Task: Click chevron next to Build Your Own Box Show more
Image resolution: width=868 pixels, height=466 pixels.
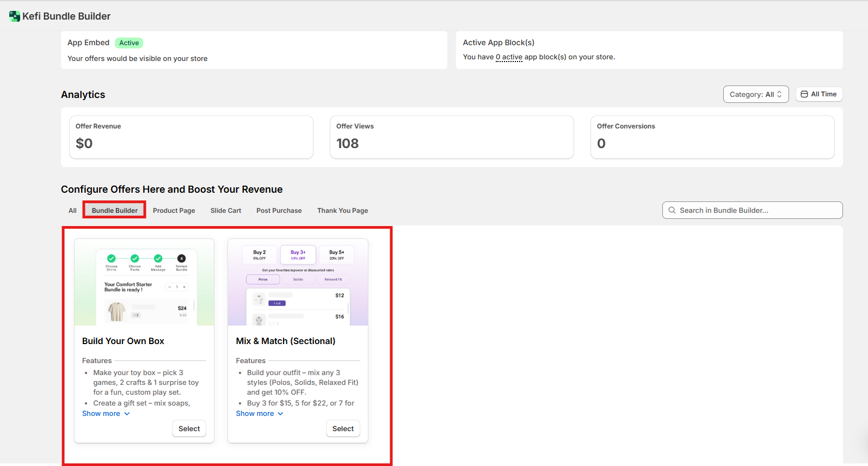Action: (127, 414)
